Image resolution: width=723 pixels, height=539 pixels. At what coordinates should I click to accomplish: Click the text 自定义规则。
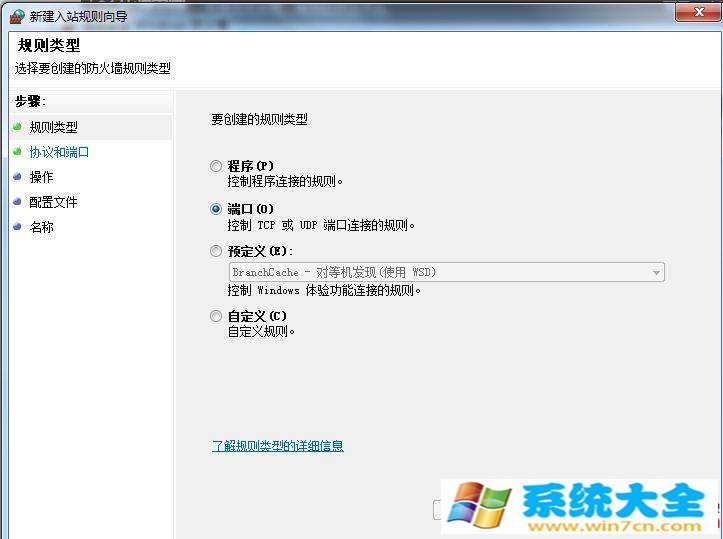(261, 331)
